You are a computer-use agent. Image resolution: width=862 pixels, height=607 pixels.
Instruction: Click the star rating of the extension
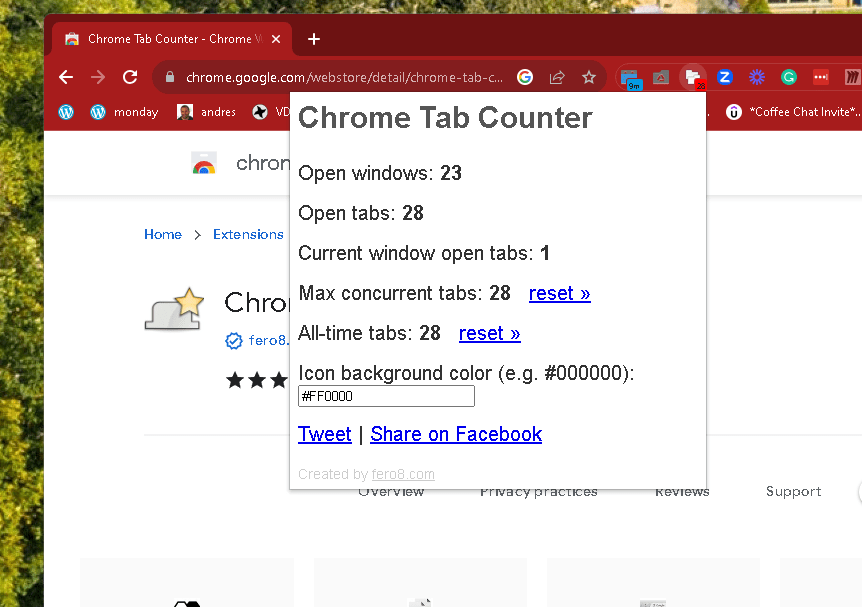tap(257, 380)
